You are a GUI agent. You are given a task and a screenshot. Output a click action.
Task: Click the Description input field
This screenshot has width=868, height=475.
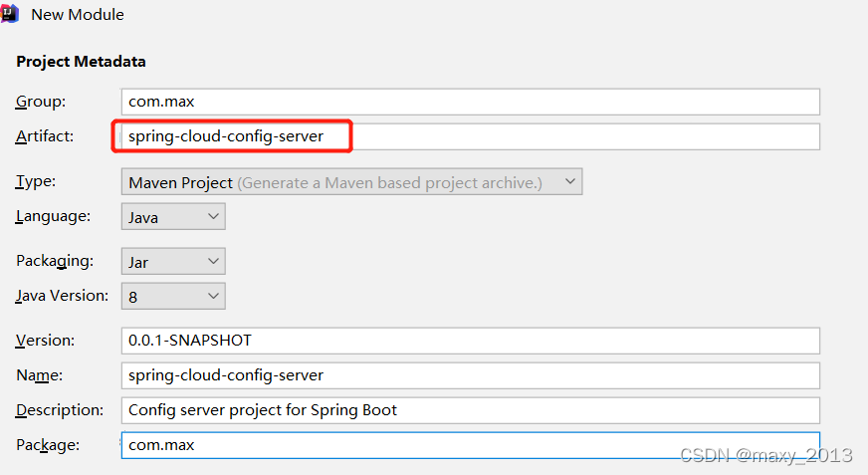(x=470, y=411)
